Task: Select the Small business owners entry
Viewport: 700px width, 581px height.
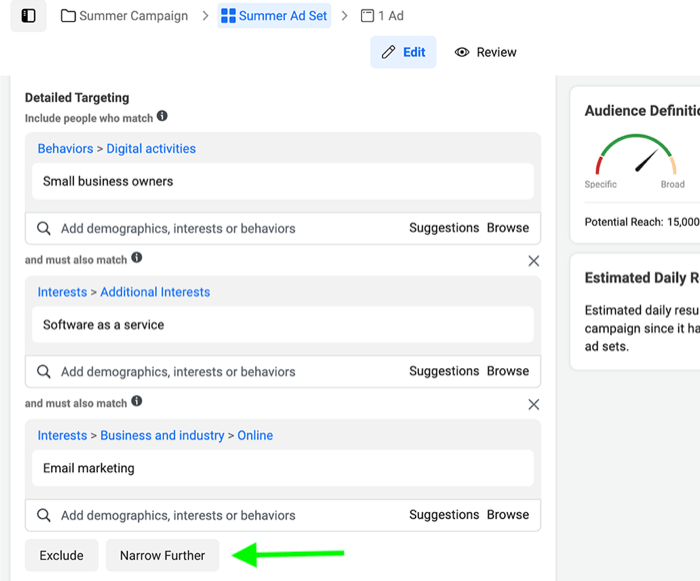Action: (x=283, y=181)
